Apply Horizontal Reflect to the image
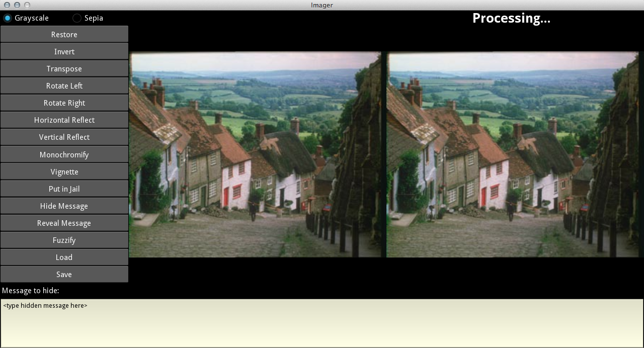The width and height of the screenshot is (644, 348). pyautogui.click(x=64, y=120)
